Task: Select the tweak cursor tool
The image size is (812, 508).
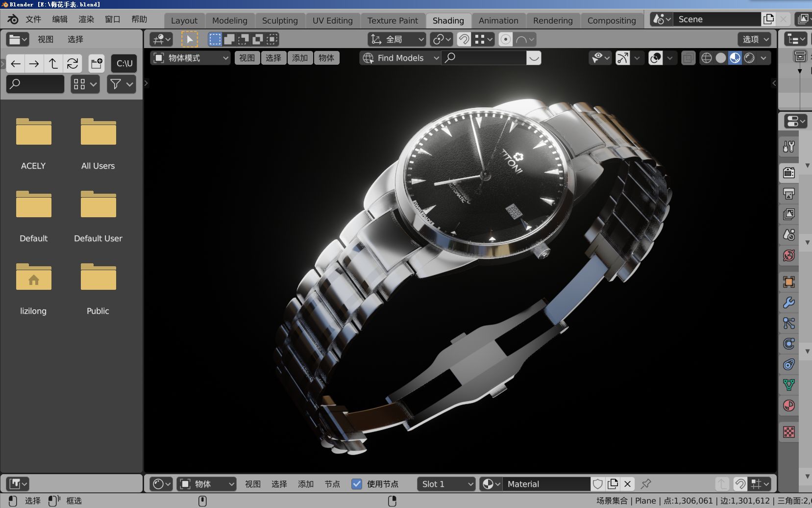Action: point(190,39)
